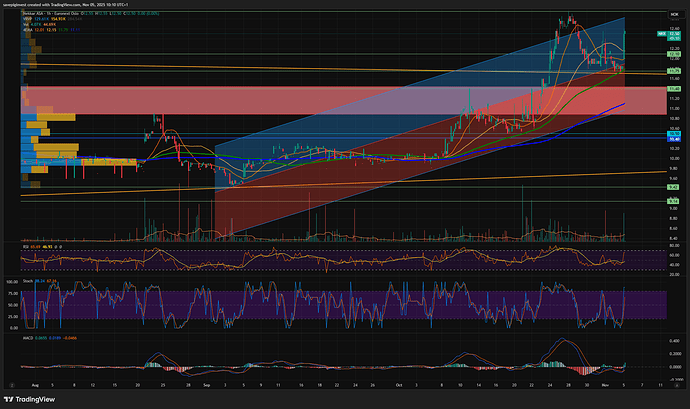Click the Stoch indicator label

click(x=26, y=281)
